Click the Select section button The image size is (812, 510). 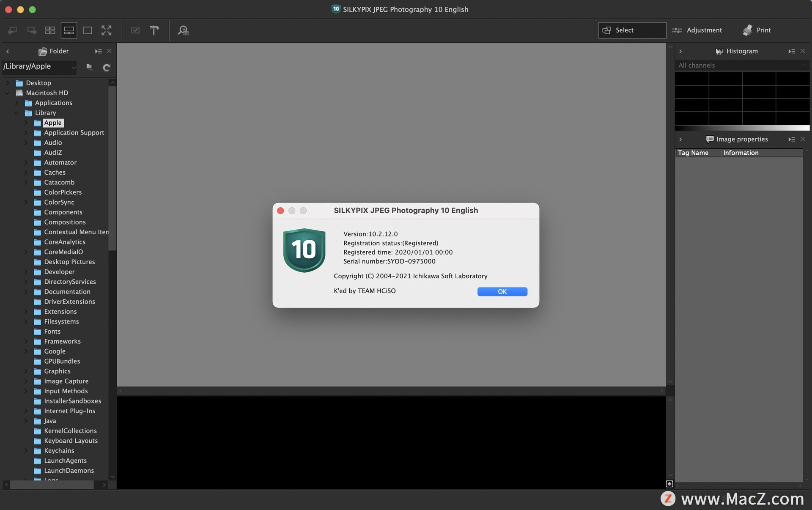point(632,30)
